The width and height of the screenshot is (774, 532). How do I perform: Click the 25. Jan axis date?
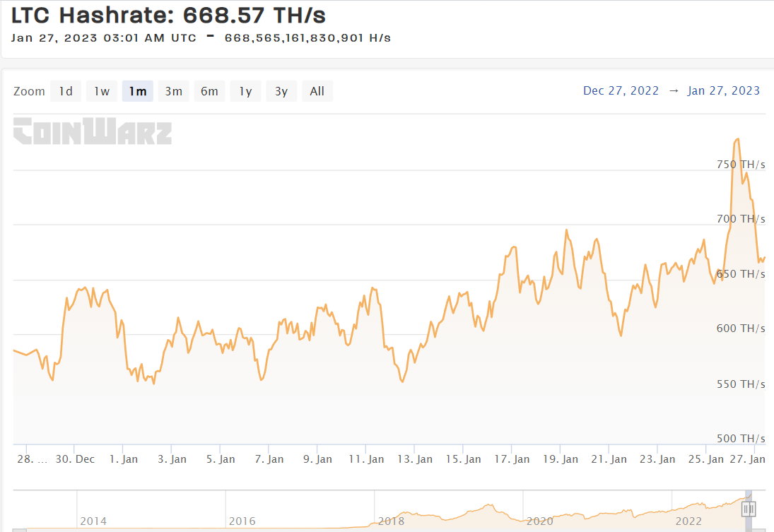[x=706, y=459]
